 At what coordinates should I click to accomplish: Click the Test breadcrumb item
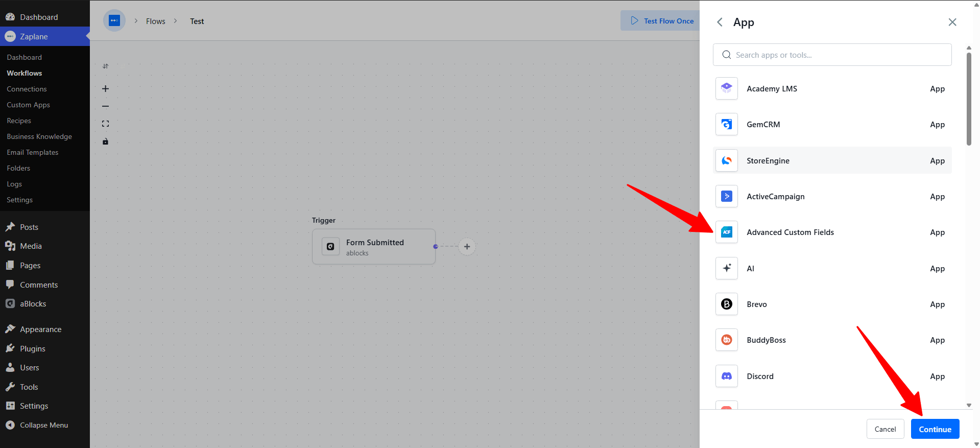point(197,21)
